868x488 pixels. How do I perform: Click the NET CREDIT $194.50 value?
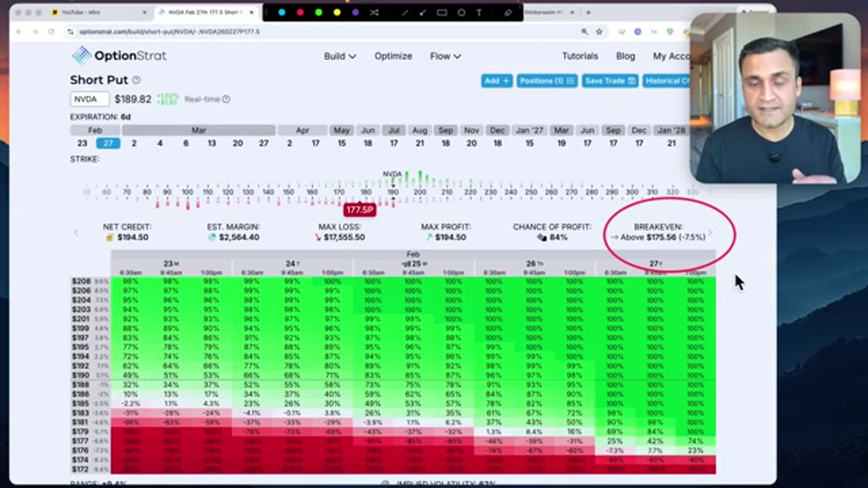pyautogui.click(x=132, y=238)
